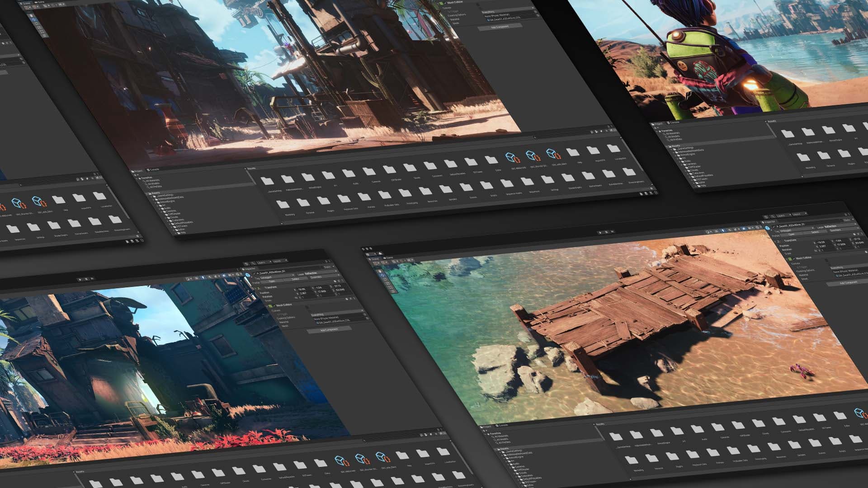Open the Marketing folder in the Project panel
Image resolution: width=868 pixels, height=488 pixels.
click(283, 204)
